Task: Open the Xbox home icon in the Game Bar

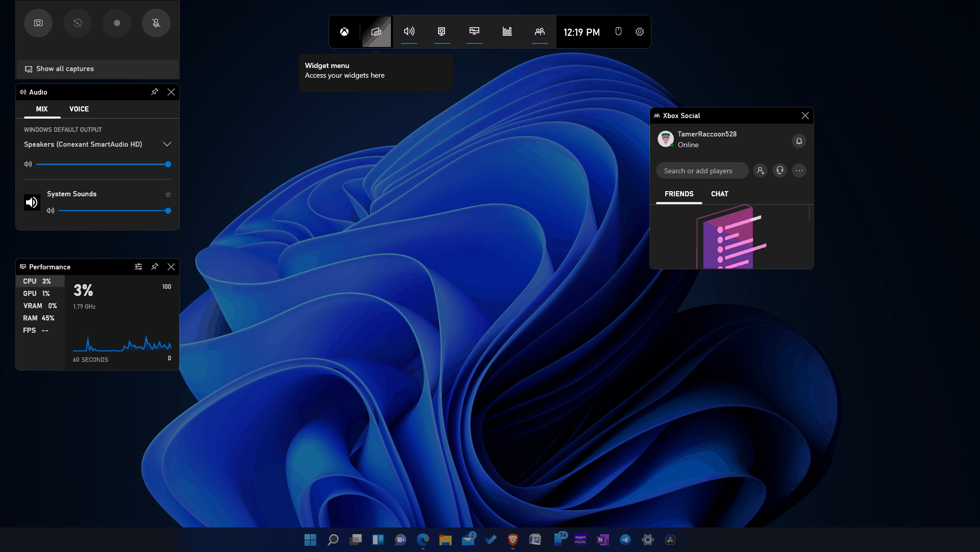Action: 344,32
